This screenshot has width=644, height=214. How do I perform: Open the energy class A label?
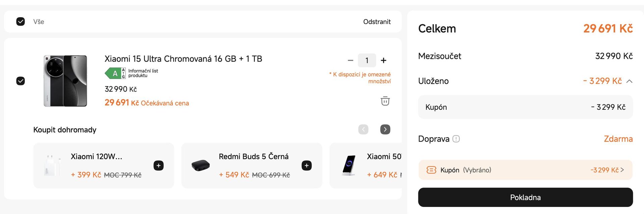point(114,73)
